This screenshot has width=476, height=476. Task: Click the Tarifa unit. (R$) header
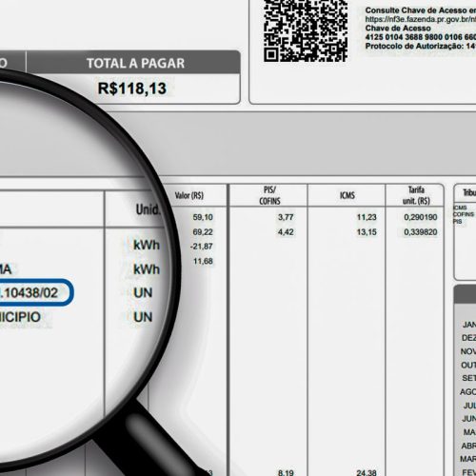click(x=416, y=195)
